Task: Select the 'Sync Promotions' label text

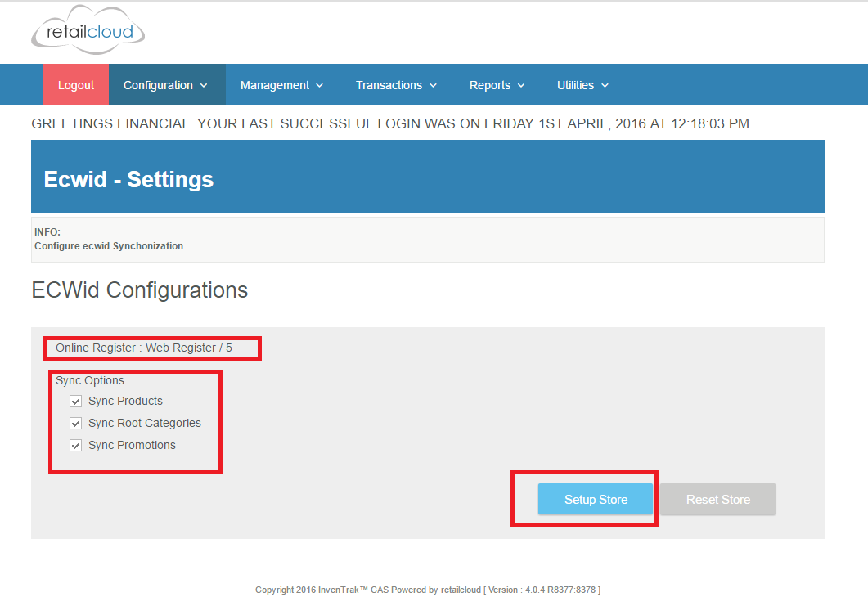Action: (x=132, y=445)
